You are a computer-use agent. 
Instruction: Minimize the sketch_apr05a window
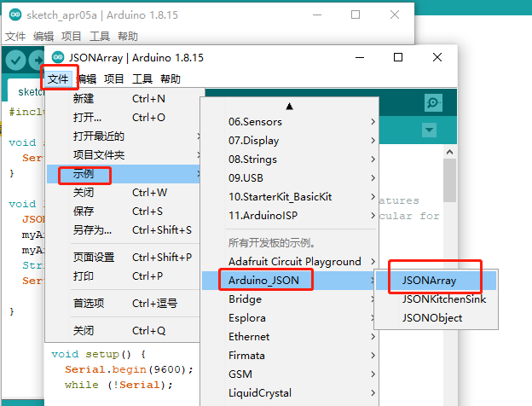[317, 14]
